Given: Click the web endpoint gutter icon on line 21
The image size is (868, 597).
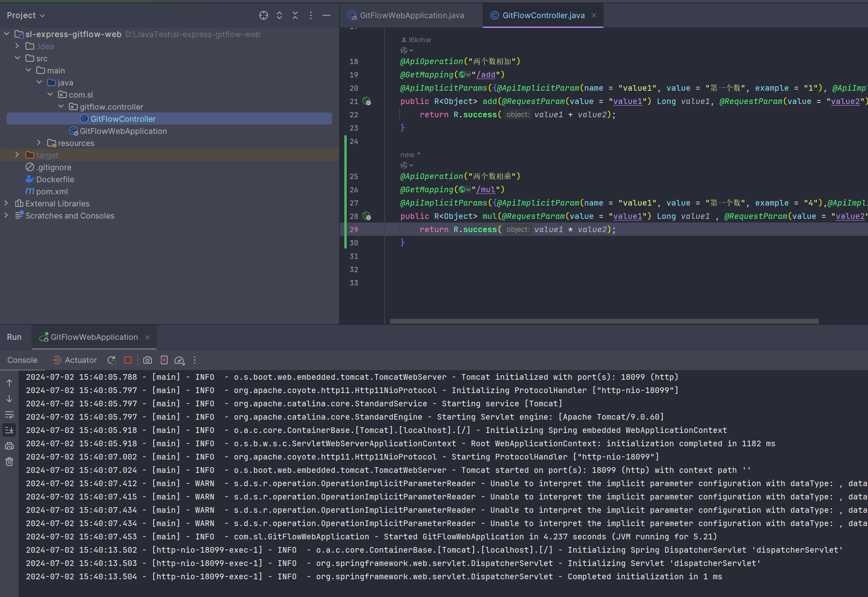Looking at the screenshot, I should (x=367, y=101).
